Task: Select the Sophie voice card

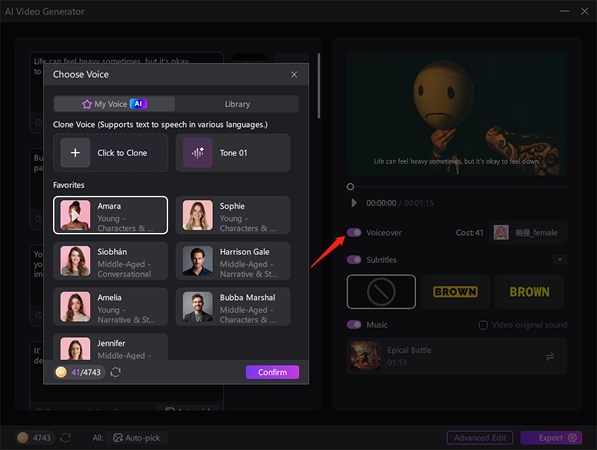Action: [x=233, y=215]
